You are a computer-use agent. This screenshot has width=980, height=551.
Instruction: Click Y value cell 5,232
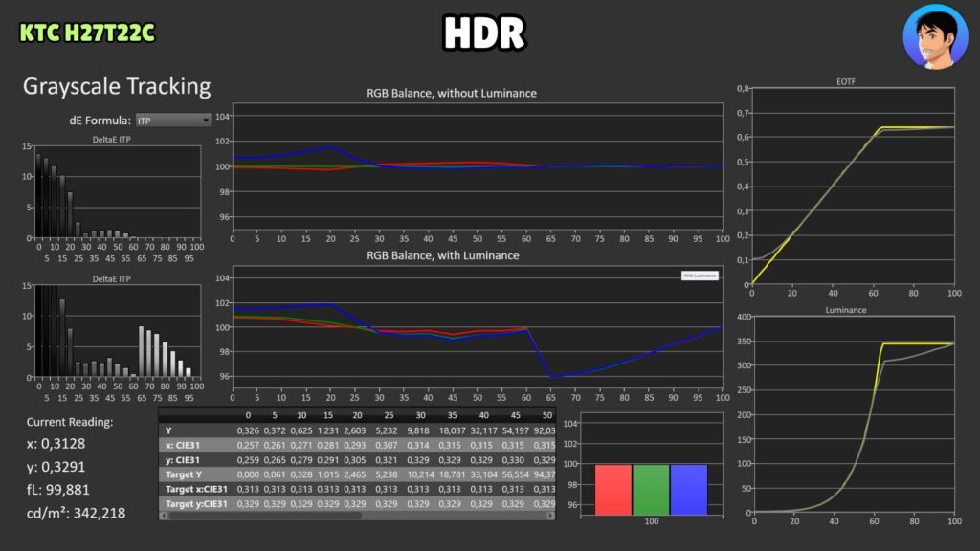(387, 430)
